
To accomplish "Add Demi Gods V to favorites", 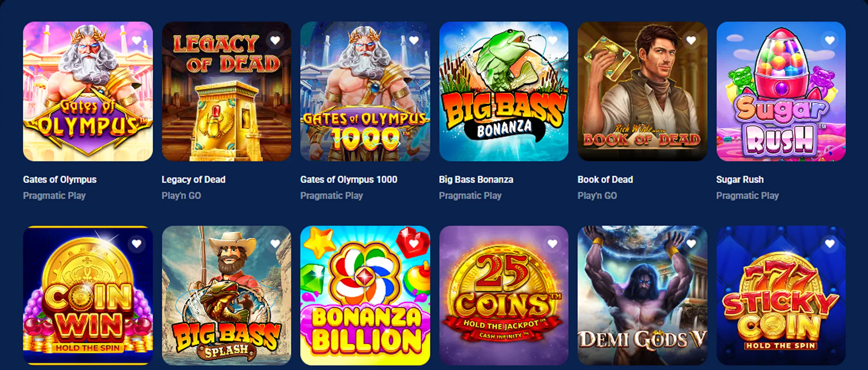I will tap(691, 244).
